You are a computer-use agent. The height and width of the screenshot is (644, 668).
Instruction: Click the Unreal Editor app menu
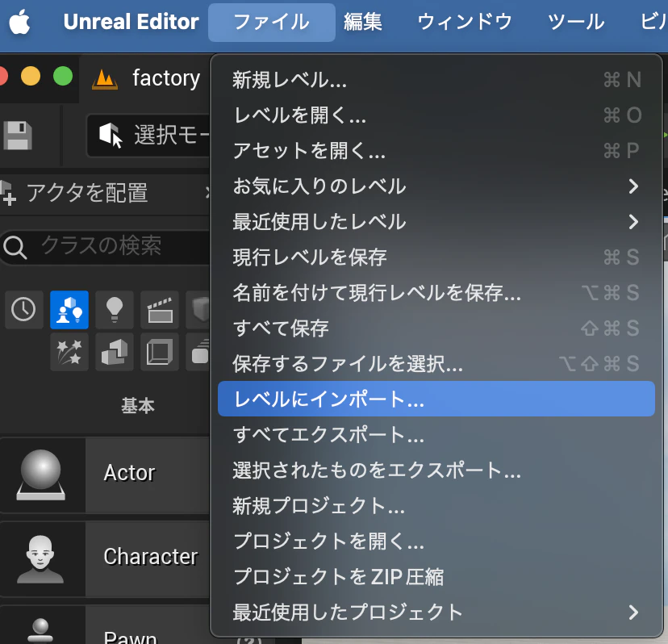(x=131, y=22)
